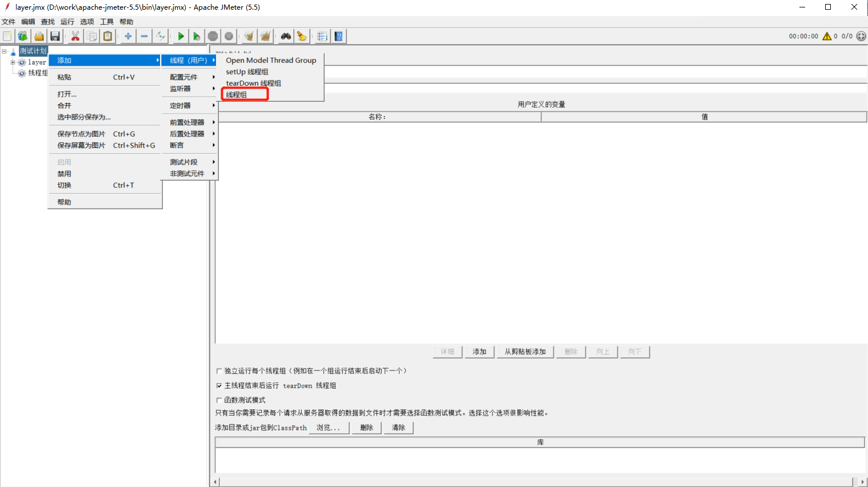Click the Reset Search brush icon

(302, 36)
